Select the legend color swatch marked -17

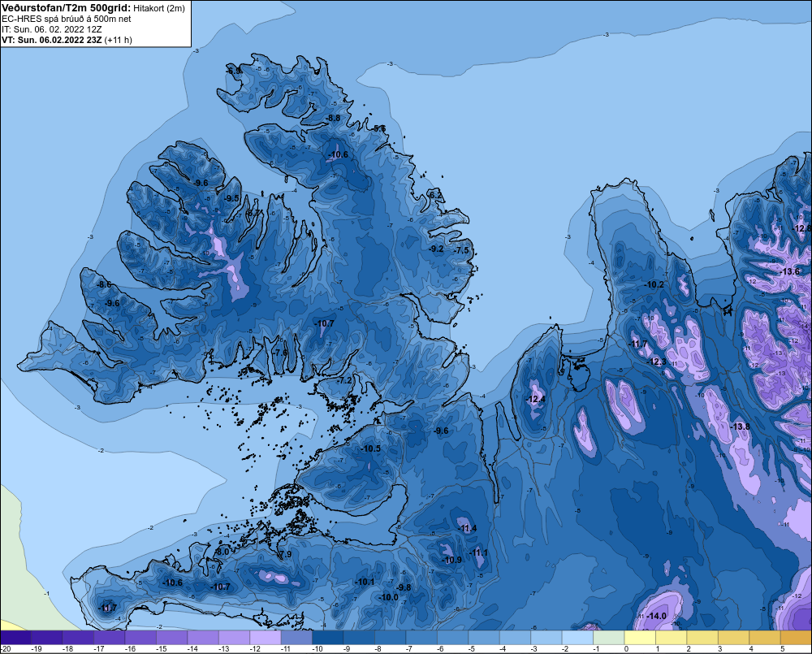[x=110, y=638]
